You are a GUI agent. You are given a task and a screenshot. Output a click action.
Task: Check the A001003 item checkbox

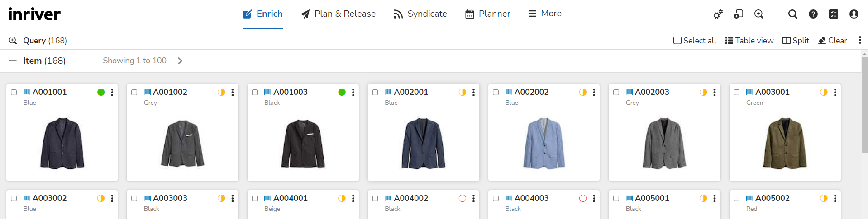point(255,92)
